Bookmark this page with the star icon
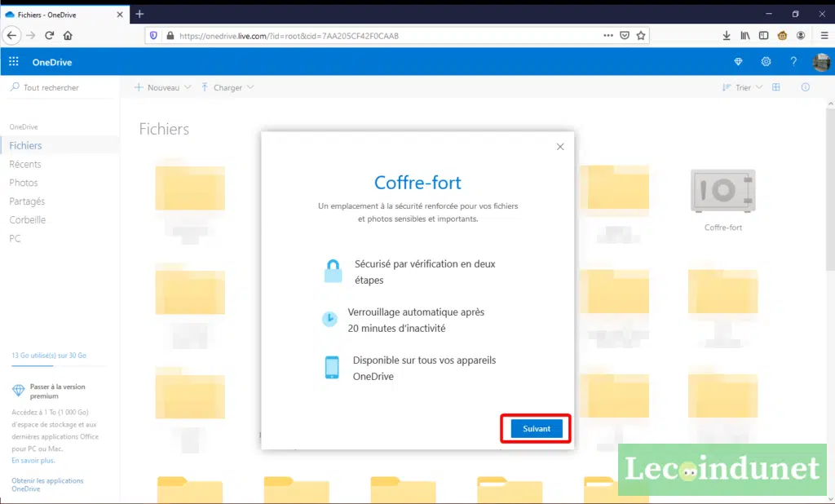 point(641,36)
